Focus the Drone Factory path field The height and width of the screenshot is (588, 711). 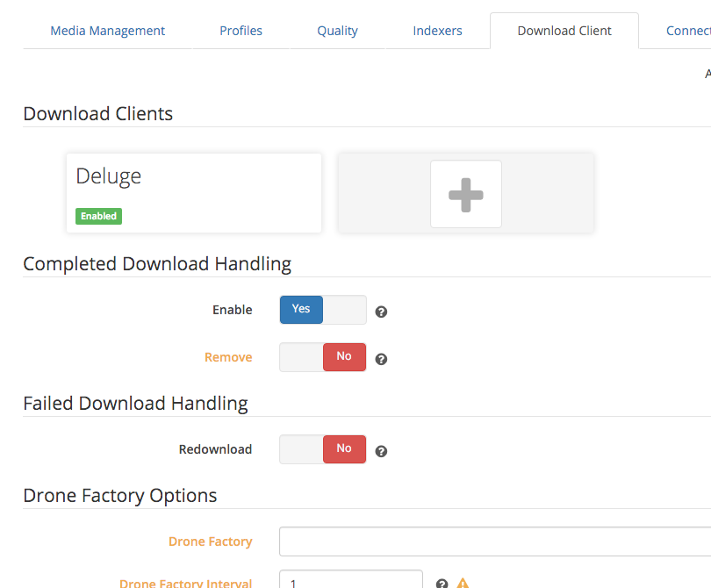pos(494,541)
